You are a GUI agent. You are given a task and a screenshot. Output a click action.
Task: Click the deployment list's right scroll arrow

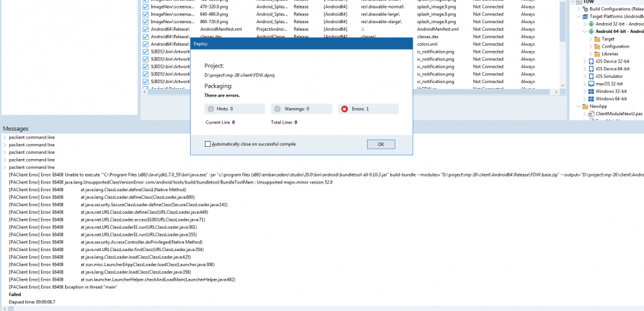[557, 92]
